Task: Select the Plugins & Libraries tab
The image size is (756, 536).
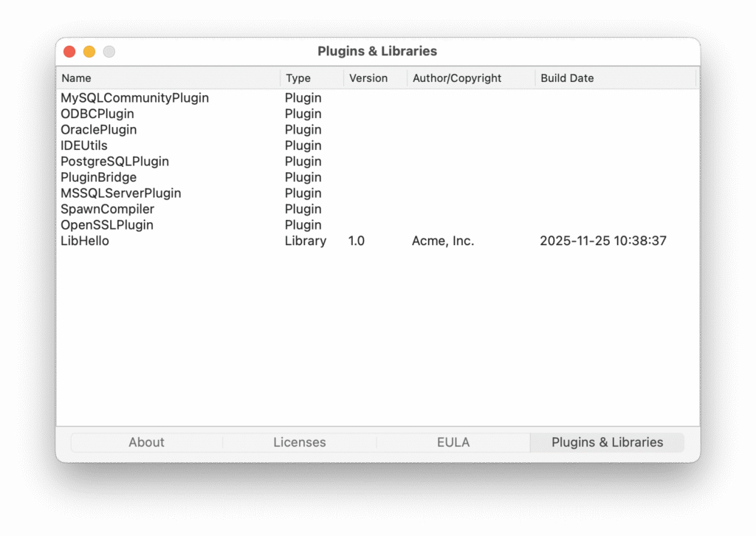Action: [x=607, y=442]
